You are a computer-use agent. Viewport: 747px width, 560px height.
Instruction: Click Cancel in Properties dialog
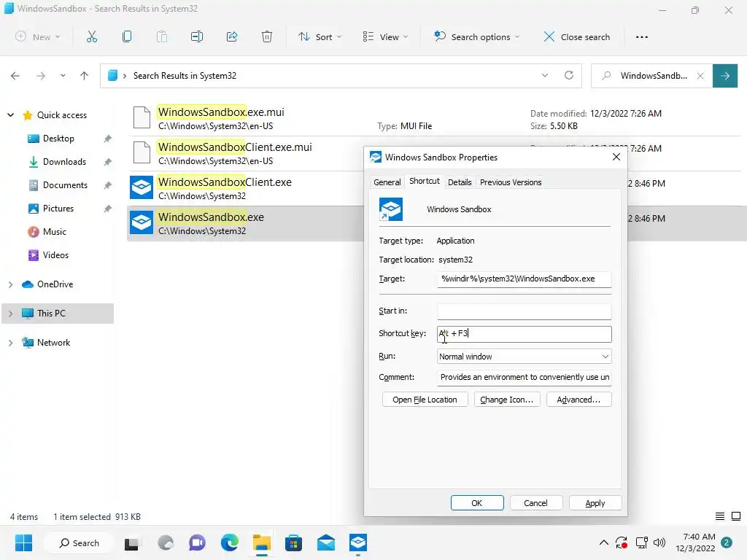(536, 503)
